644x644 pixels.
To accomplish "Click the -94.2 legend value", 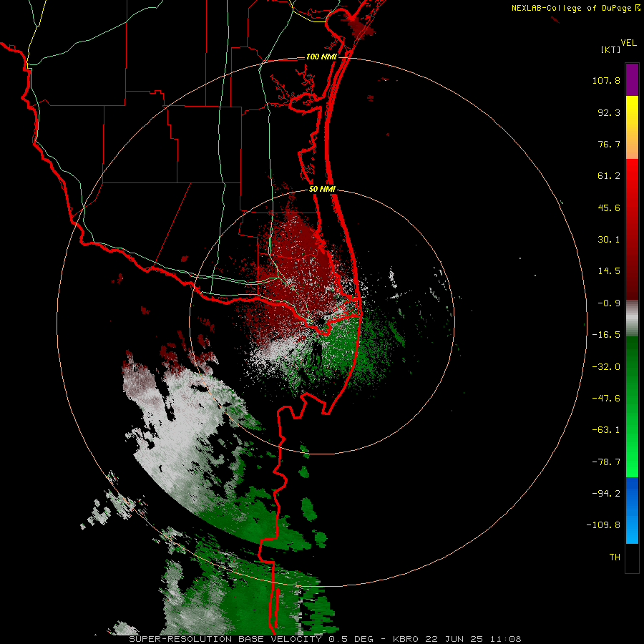I will click(x=606, y=493).
